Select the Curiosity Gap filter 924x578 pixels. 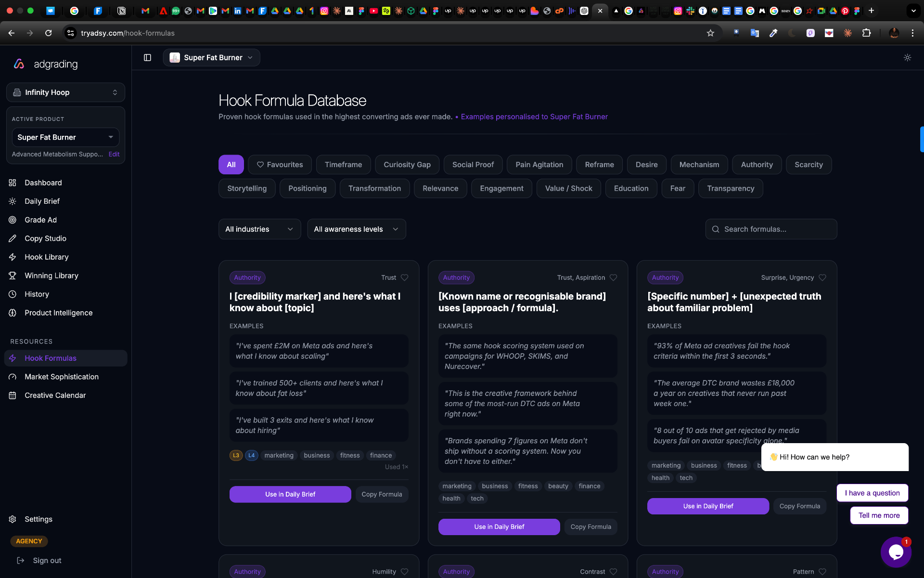tap(407, 165)
